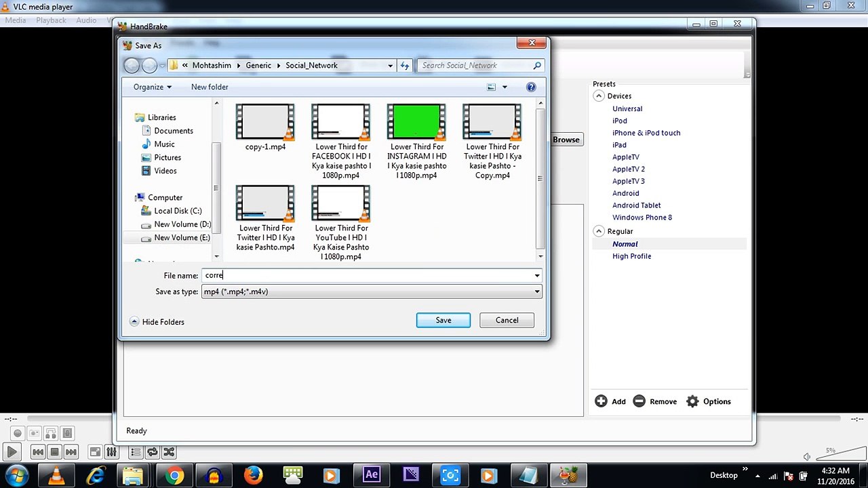Select the FACEBOOK lower third video file

341,141
